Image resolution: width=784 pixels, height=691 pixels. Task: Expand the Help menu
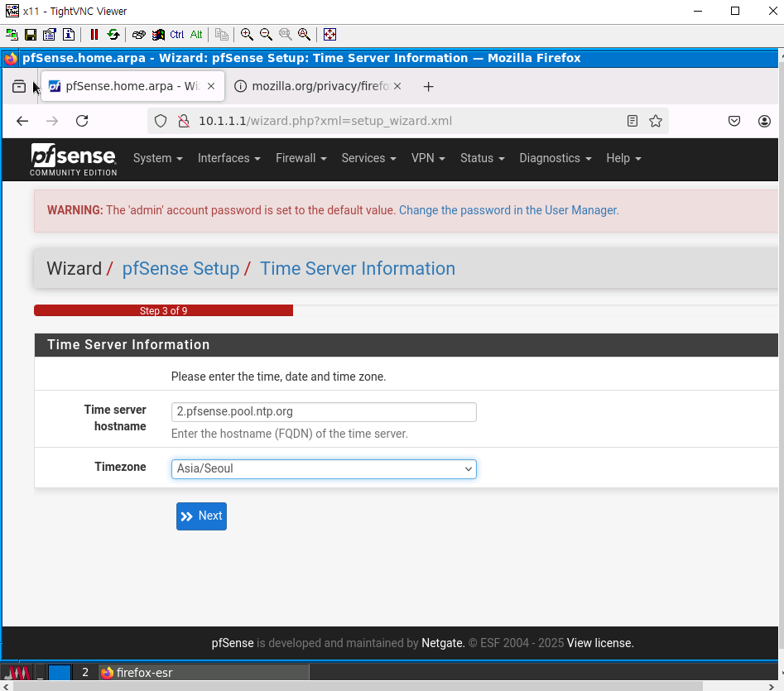pyautogui.click(x=623, y=158)
